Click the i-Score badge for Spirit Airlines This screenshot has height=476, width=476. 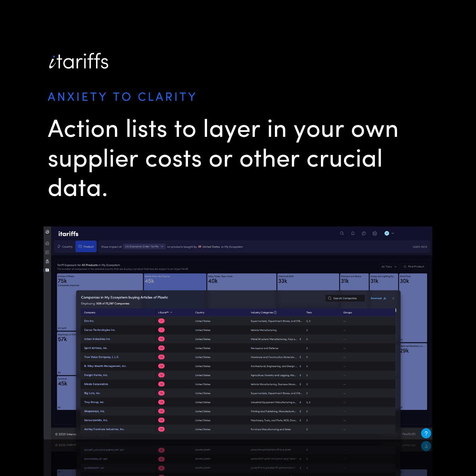point(161,348)
